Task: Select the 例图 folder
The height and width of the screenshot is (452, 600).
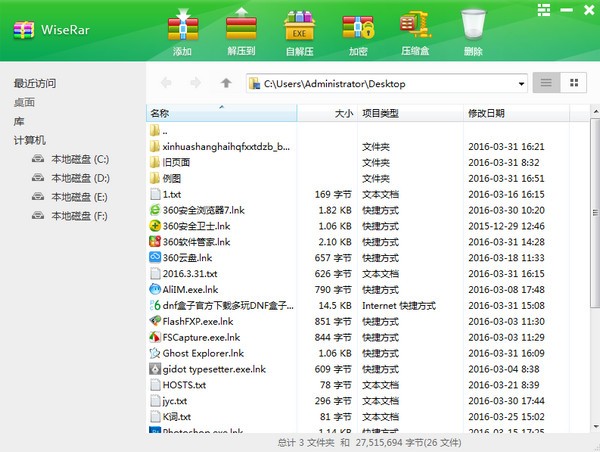Action: point(367,178)
